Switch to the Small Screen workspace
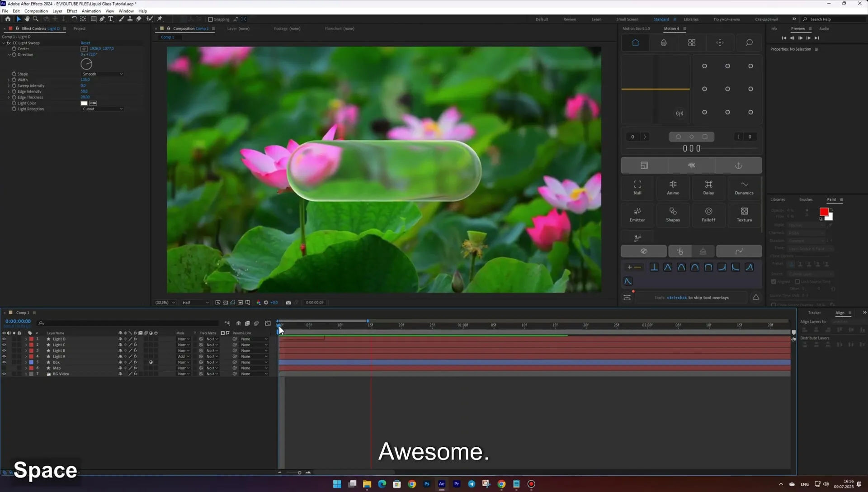 click(627, 19)
